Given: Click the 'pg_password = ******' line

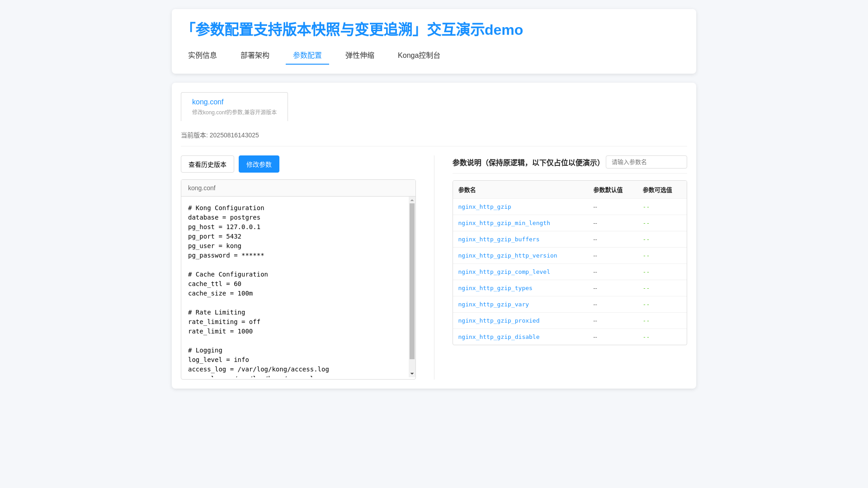Looking at the screenshot, I should 226,255.
